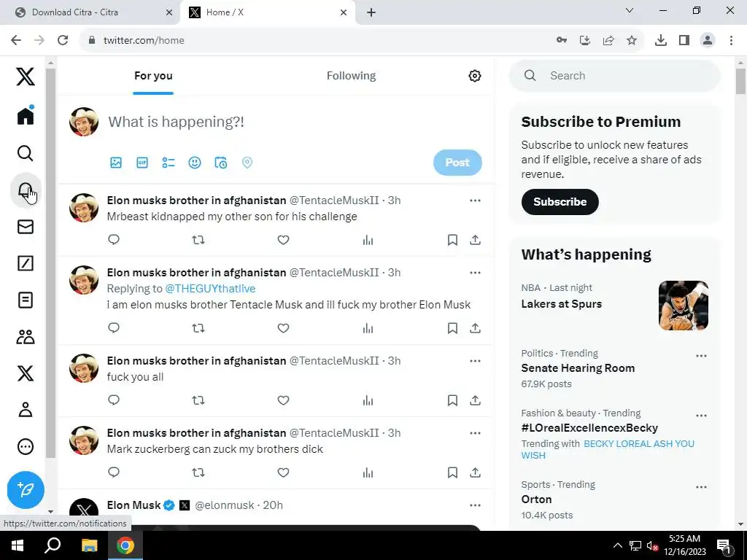
Task: Open options for Orton trend
Action: 701,487
